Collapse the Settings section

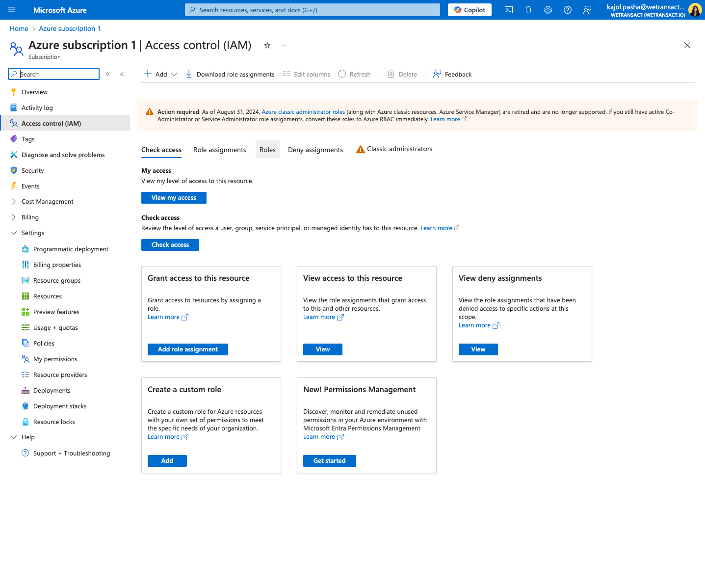(14, 233)
